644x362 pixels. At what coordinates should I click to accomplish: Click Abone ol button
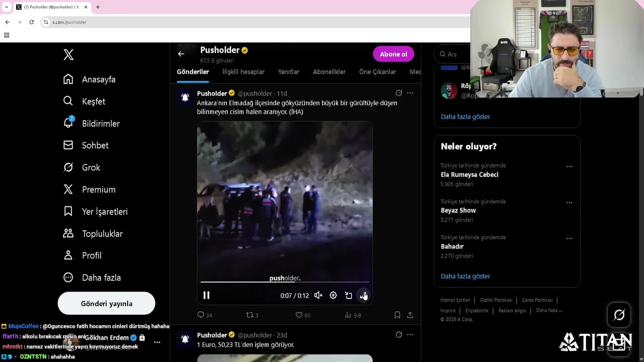393,54
